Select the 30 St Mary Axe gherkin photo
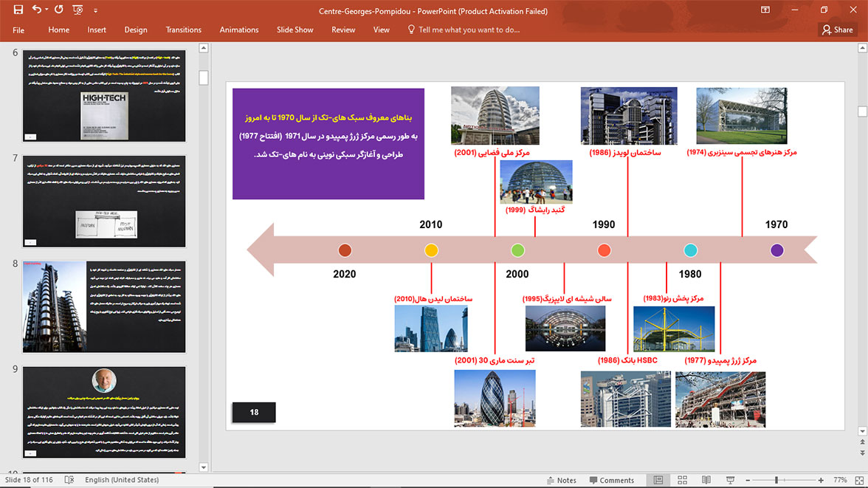Screen dimensions: 868x488 click(x=495, y=398)
